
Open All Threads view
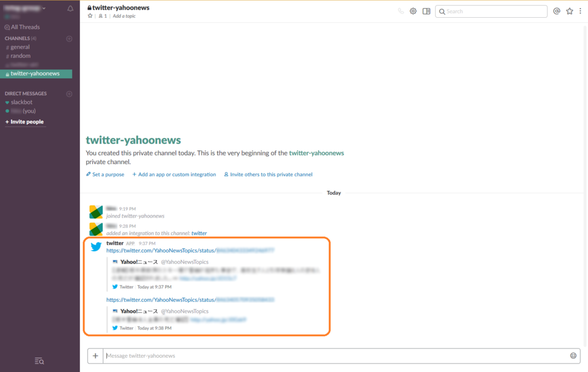click(22, 27)
